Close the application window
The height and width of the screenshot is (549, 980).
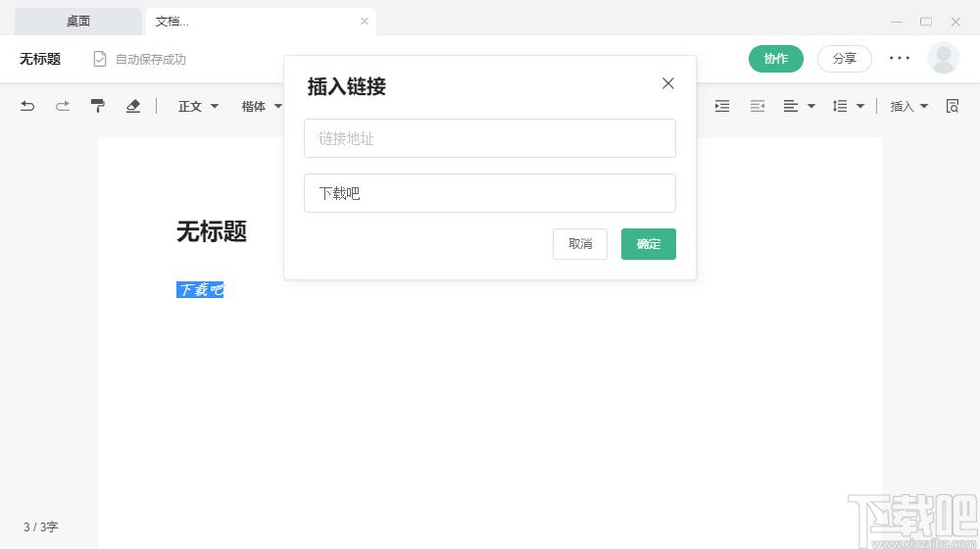955,22
